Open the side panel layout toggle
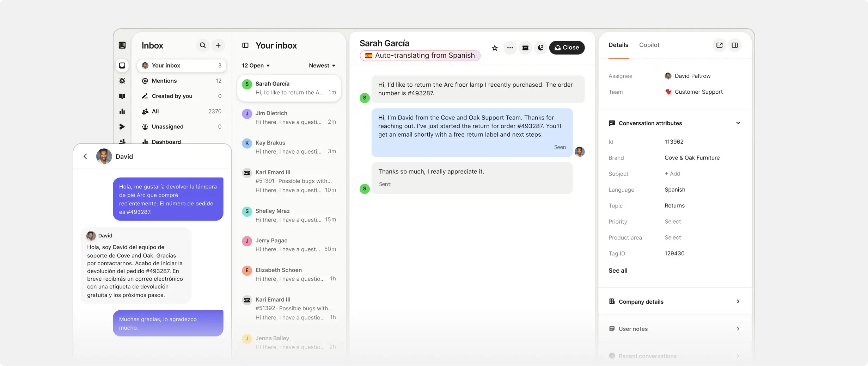868x366 pixels. point(735,45)
